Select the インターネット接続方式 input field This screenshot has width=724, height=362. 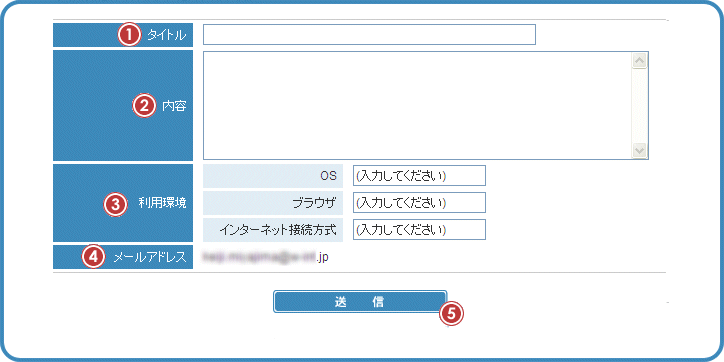pyautogui.click(x=419, y=229)
